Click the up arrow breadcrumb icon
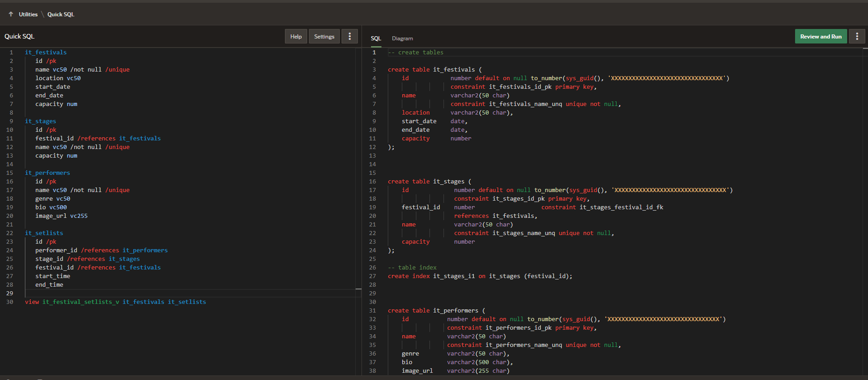This screenshot has width=868, height=380. coord(11,14)
